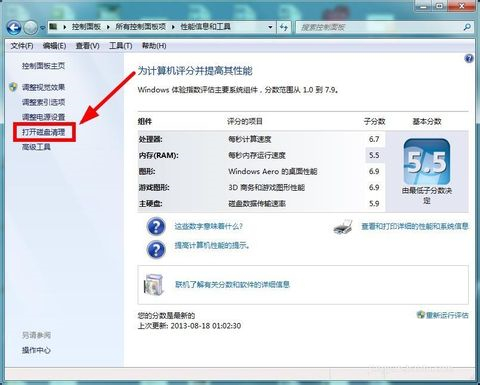Image resolution: width=480 pixels, height=385 pixels.
Task: Click question mark icon beside 提高计算机性能的提示
Action: (156, 249)
